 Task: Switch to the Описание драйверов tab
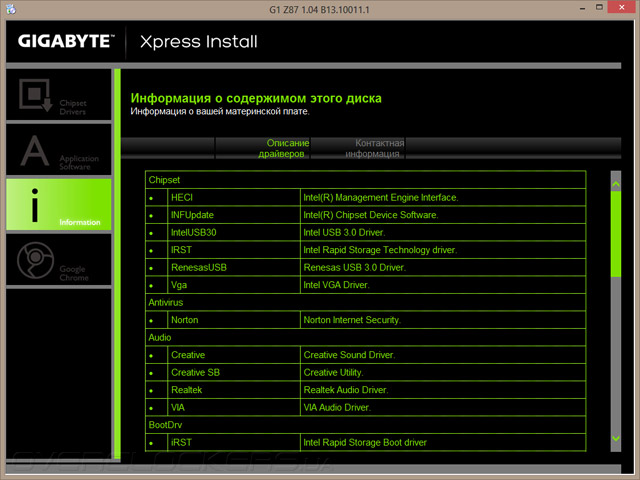[x=262, y=148]
